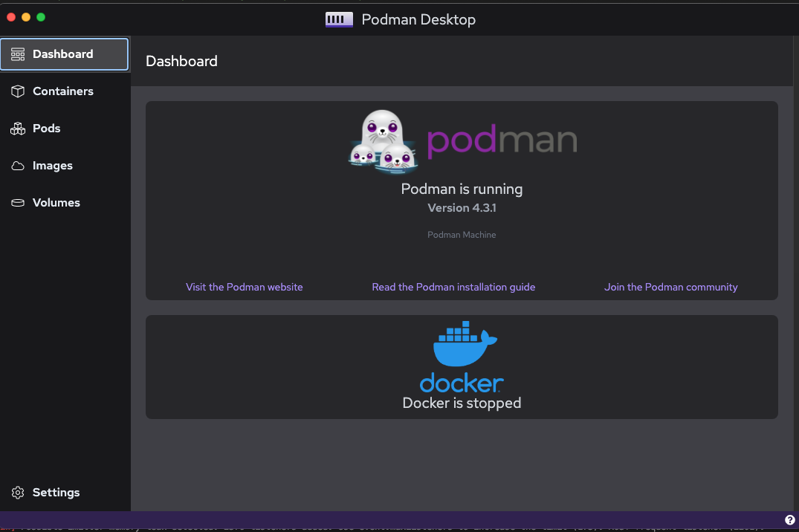Viewport: 799px width, 532px height.
Task: Click the Pods cluster icon
Action: tap(18, 129)
